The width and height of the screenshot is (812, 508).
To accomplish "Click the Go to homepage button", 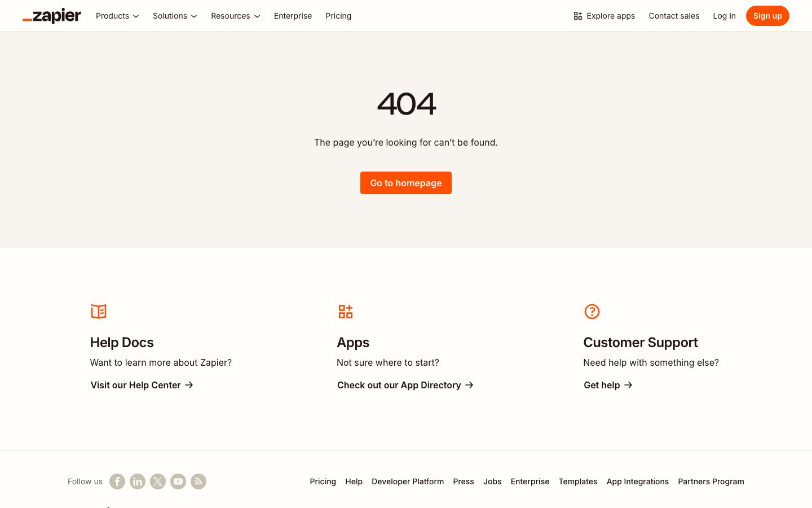I will pyautogui.click(x=406, y=183).
